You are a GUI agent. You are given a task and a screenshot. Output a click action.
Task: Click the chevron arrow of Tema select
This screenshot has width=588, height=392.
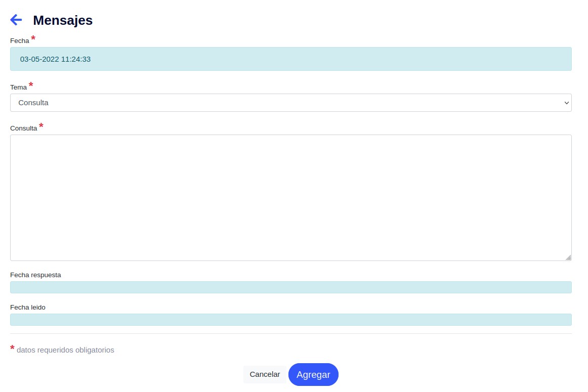[566, 103]
